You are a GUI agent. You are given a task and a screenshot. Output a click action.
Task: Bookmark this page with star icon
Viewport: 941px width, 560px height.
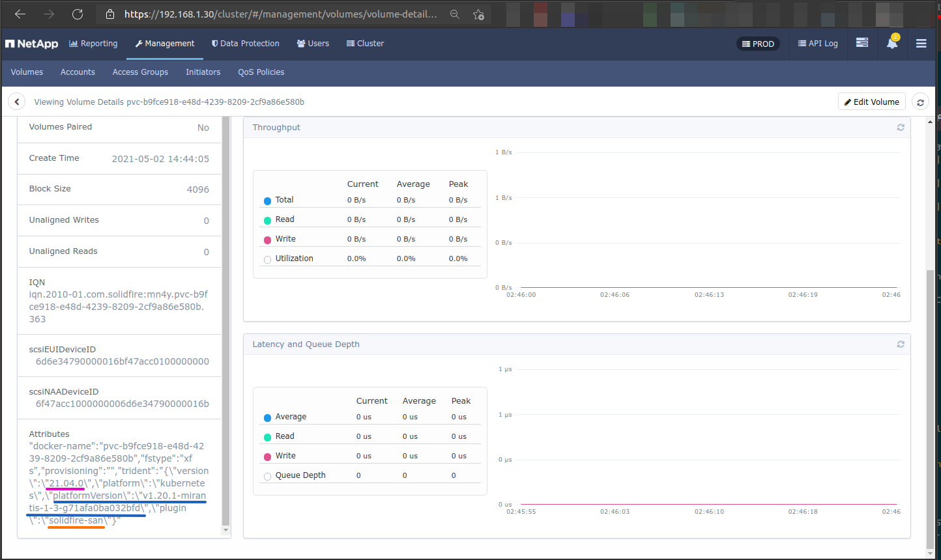(478, 14)
